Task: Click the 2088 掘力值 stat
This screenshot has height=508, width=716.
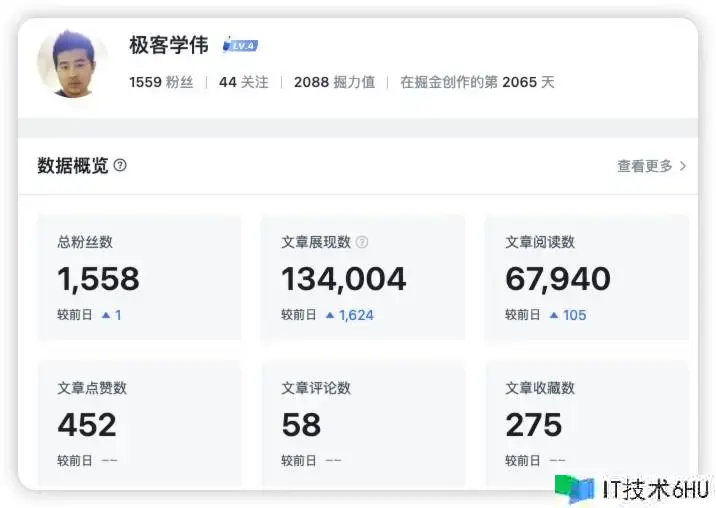Action: pos(334,82)
